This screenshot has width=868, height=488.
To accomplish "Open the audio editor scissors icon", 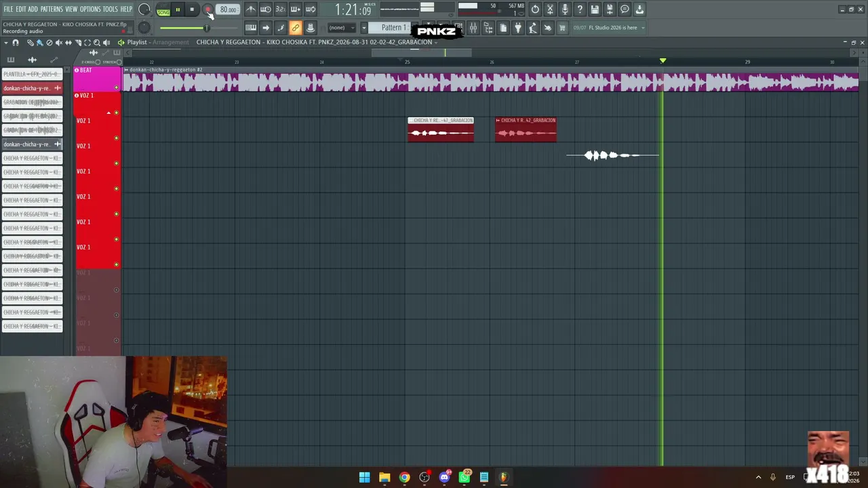I will point(550,9).
